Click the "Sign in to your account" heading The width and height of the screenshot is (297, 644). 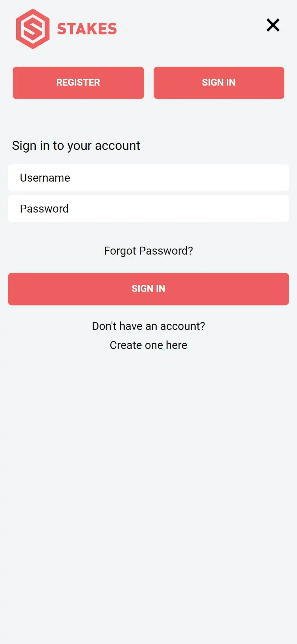pyautogui.click(x=76, y=146)
